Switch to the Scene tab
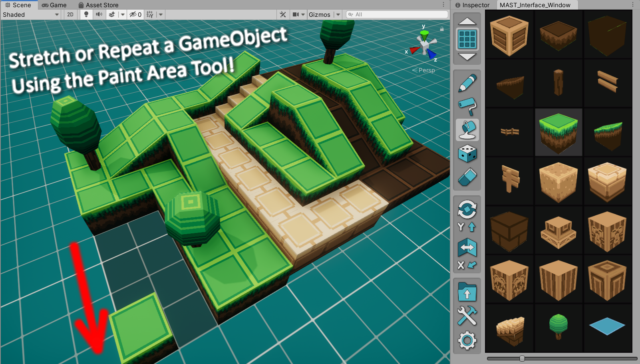Viewport: 640px width, 364px height. point(18,5)
